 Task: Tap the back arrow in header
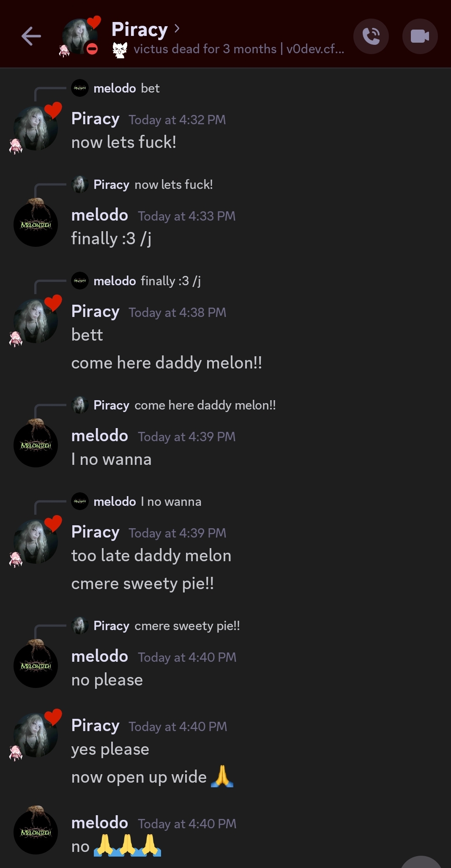[31, 36]
